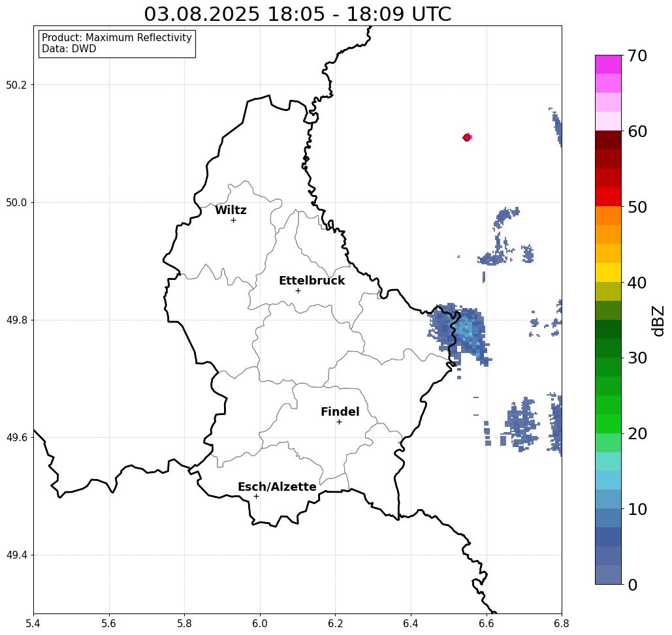Click the Ettelbruck station label
Screen dimensions: 672x635
(312, 281)
